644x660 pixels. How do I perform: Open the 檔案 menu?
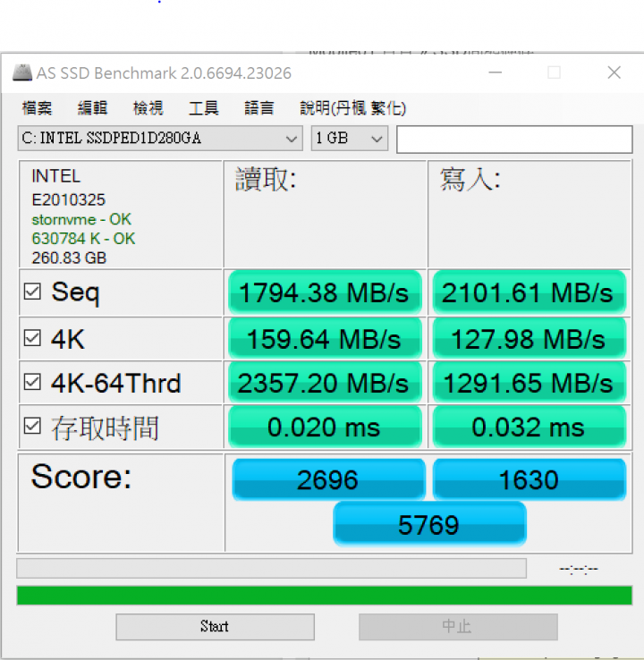pyautogui.click(x=37, y=108)
